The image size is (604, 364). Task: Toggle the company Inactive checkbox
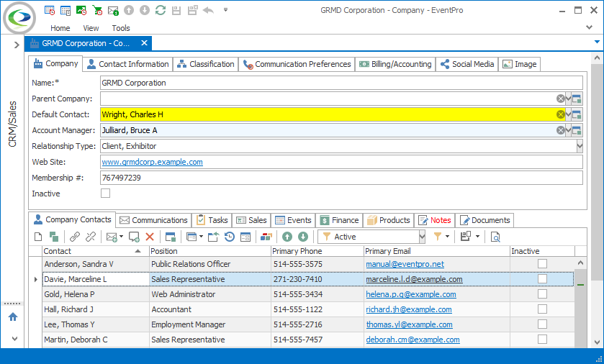pyautogui.click(x=106, y=194)
